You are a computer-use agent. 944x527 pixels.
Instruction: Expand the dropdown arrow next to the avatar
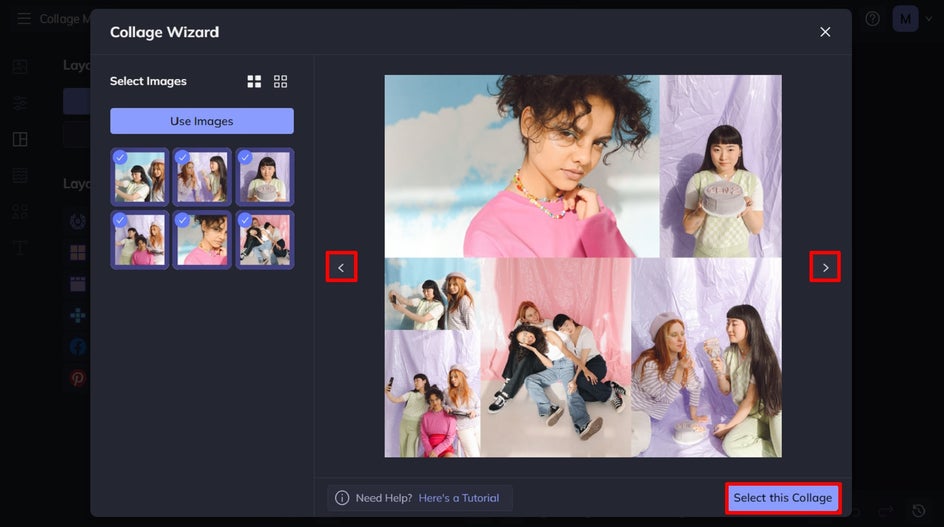[929, 19]
